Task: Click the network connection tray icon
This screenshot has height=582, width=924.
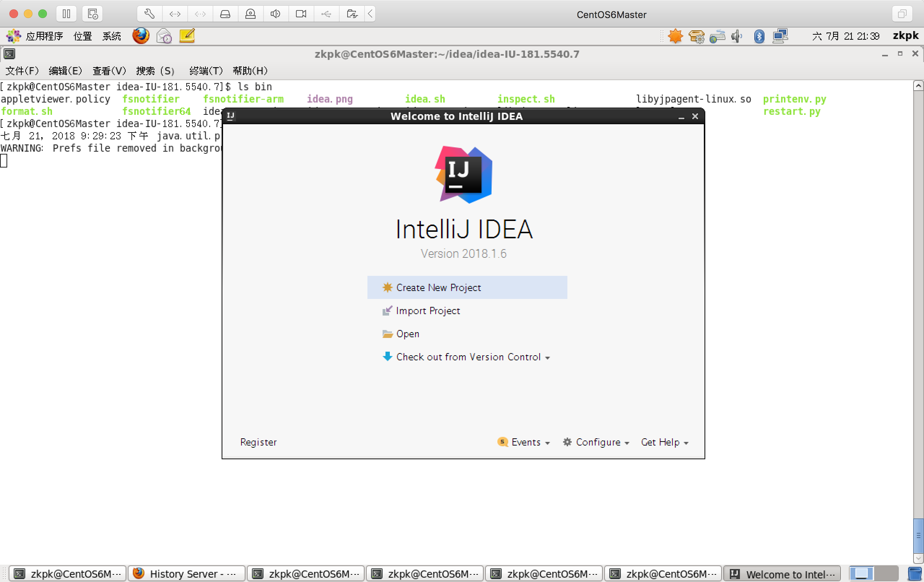Action: tap(780, 36)
